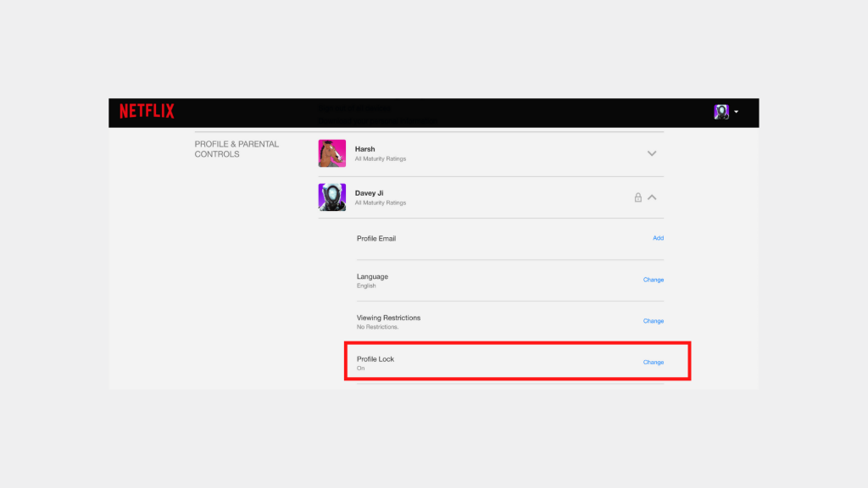This screenshot has width=868, height=488.
Task: Change the Profile Lock setting
Action: (x=654, y=363)
